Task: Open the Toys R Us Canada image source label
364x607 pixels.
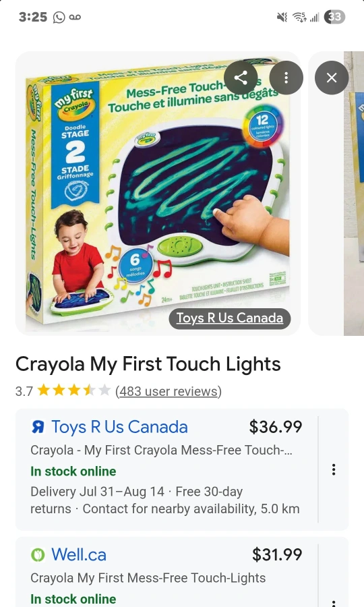Action: (x=230, y=318)
